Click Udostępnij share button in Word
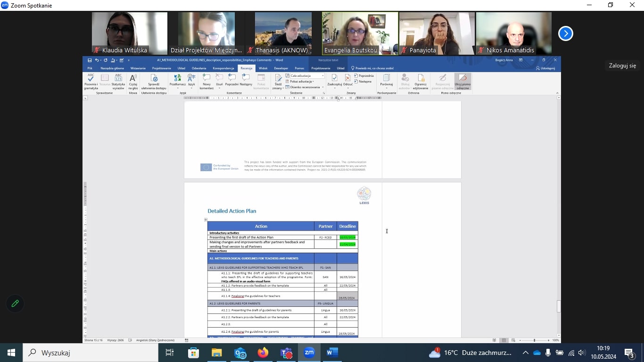The width and height of the screenshot is (644, 362). (x=545, y=68)
